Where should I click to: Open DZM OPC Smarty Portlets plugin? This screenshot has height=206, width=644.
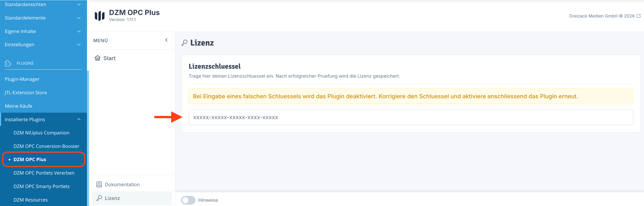click(42, 186)
